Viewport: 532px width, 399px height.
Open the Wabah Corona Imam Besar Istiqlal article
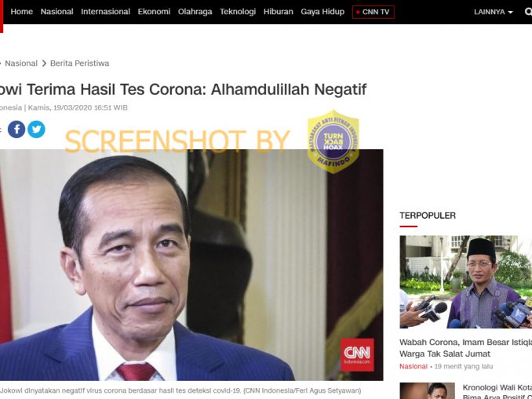pyautogui.click(x=465, y=348)
